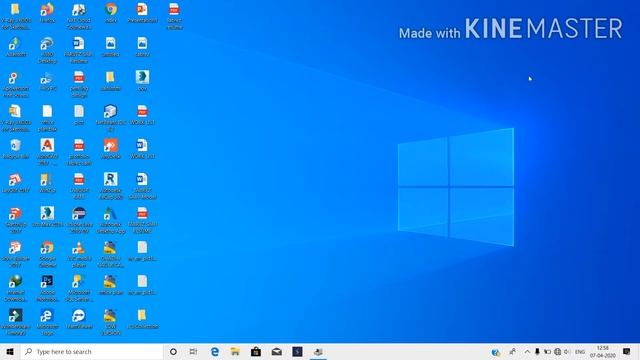
Task: Open File Explorer from the taskbar
Action: [235, 352]
